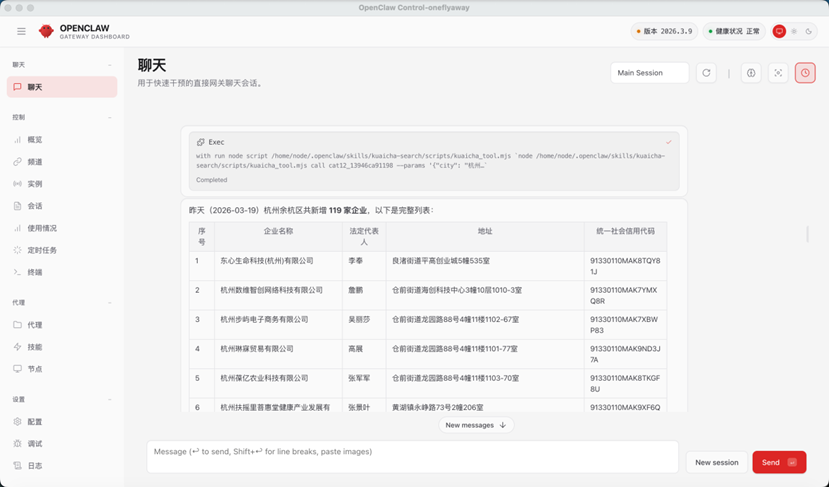
Task: Click credit code 91330110MAK9ND3J7A
Action: 625,354
